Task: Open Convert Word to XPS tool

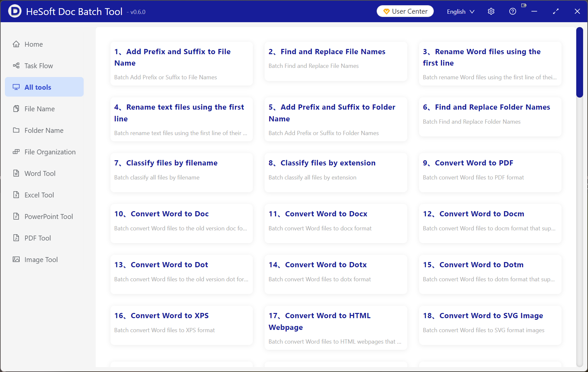Action: point(182,325)
